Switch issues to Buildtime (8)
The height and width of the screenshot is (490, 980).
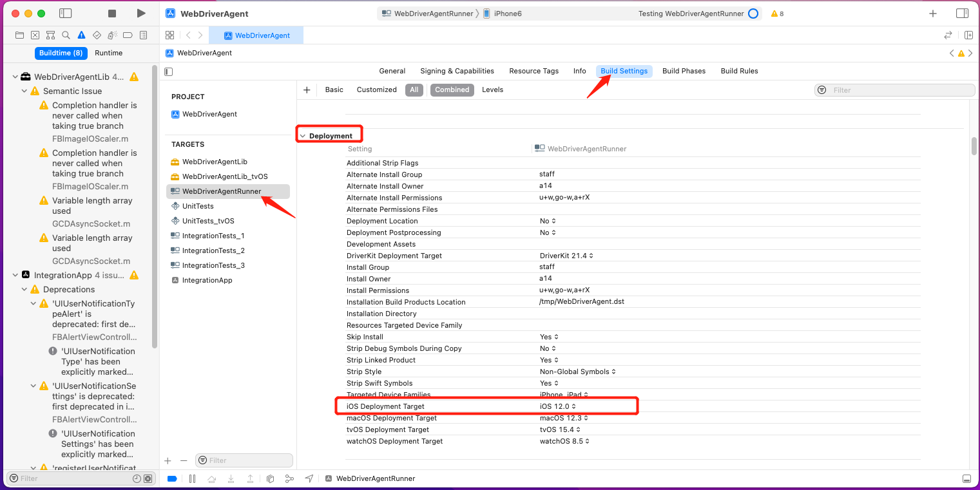click(x=61, y=53)
